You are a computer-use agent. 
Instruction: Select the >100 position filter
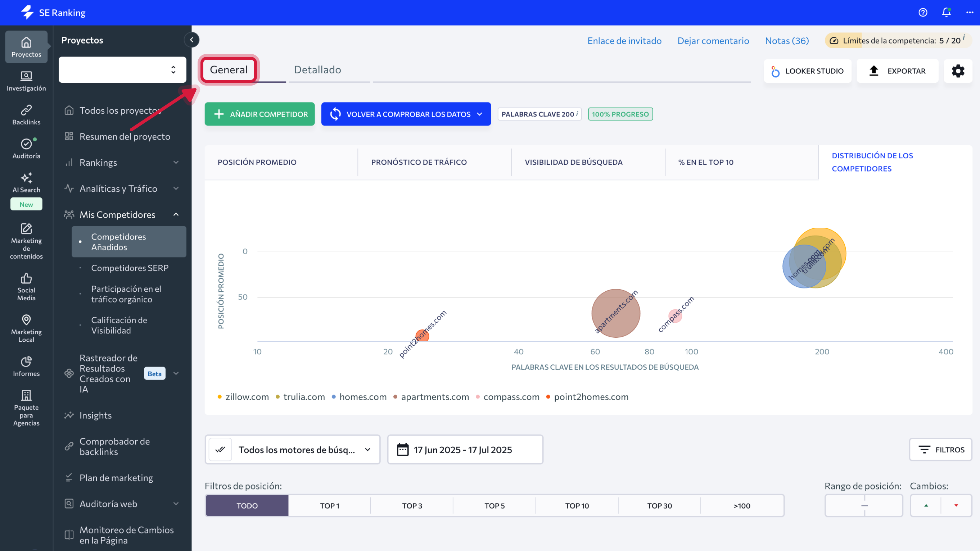(x=742, y=505)
